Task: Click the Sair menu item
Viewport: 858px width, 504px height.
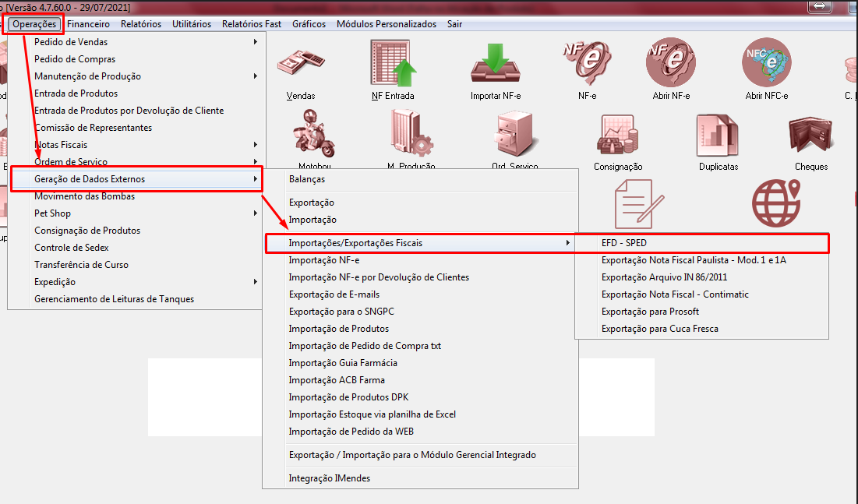Action: [x=454, y=24]
